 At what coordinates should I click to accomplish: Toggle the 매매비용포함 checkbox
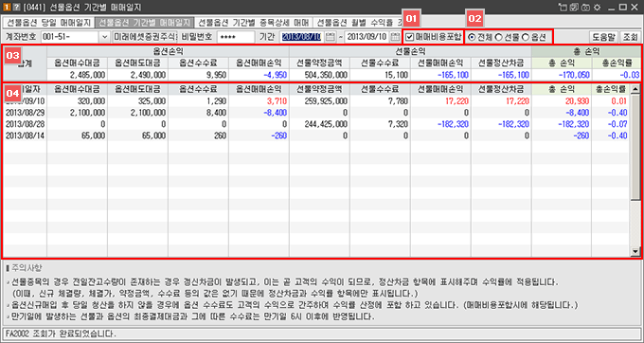click(409, 37)
